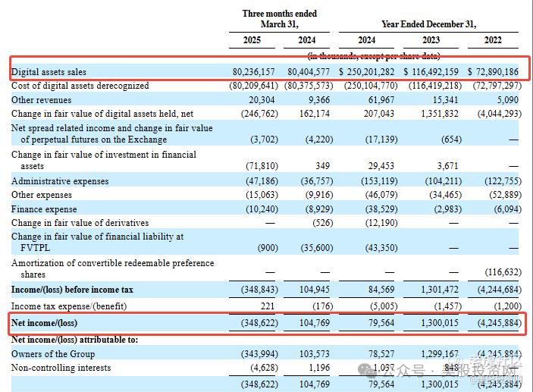533x392 pixels.
Task: Click the value $ 116,492,159
Action: [431, 72]
